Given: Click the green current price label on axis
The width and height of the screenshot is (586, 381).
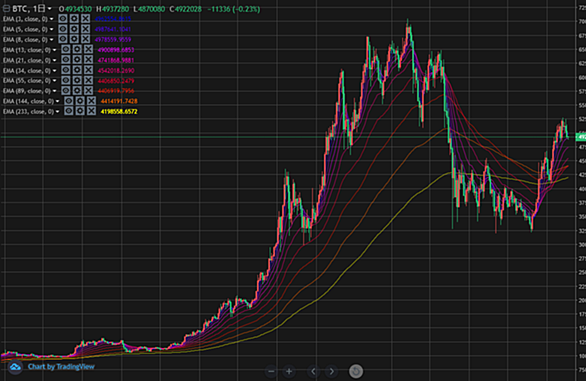Looking at the screenshot, I should [x=581, y=137].
